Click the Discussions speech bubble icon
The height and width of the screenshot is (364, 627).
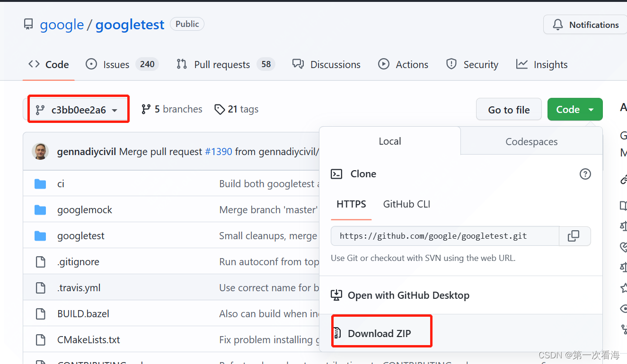[x=298, y=64]
